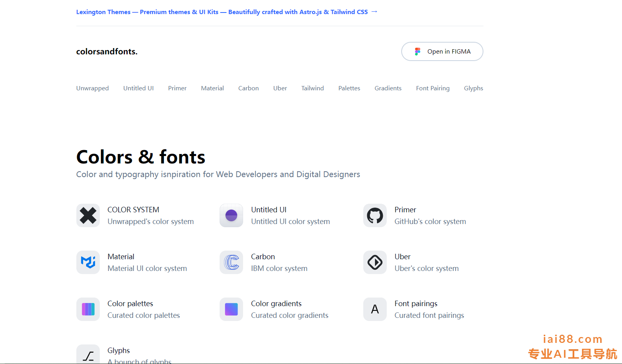622x364 pixels.
Task: Open the COLOR SYSTEM card title
Action: (133, 210)
